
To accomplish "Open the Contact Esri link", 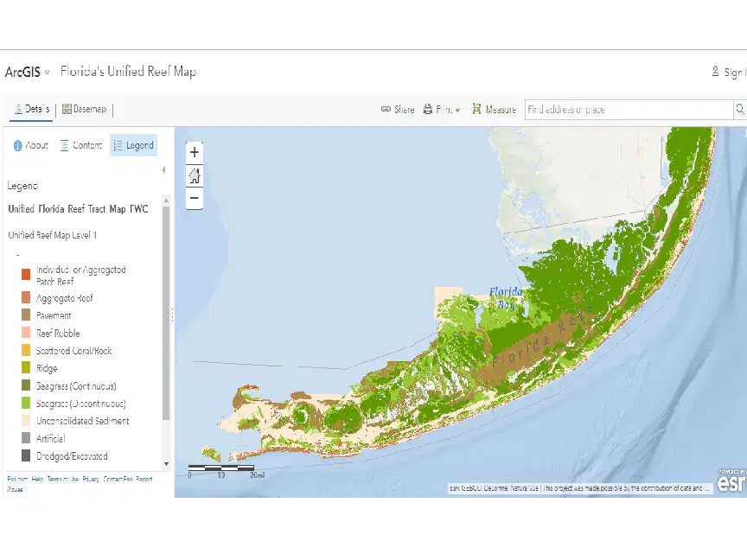I will [x=118, y=479].
